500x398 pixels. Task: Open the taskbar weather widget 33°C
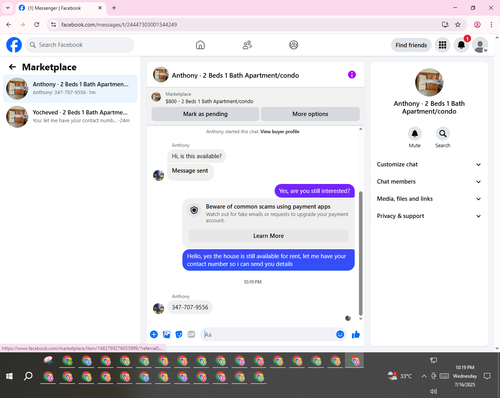click(400, 376)
